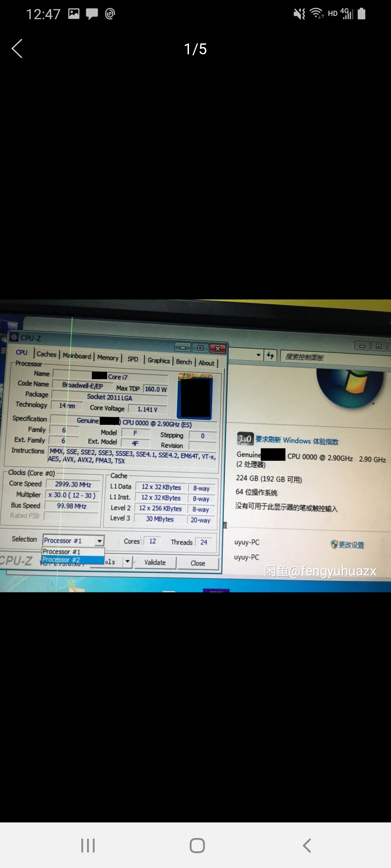
Task: Maximize the CPU-Z window
Action: click(200, 348)
